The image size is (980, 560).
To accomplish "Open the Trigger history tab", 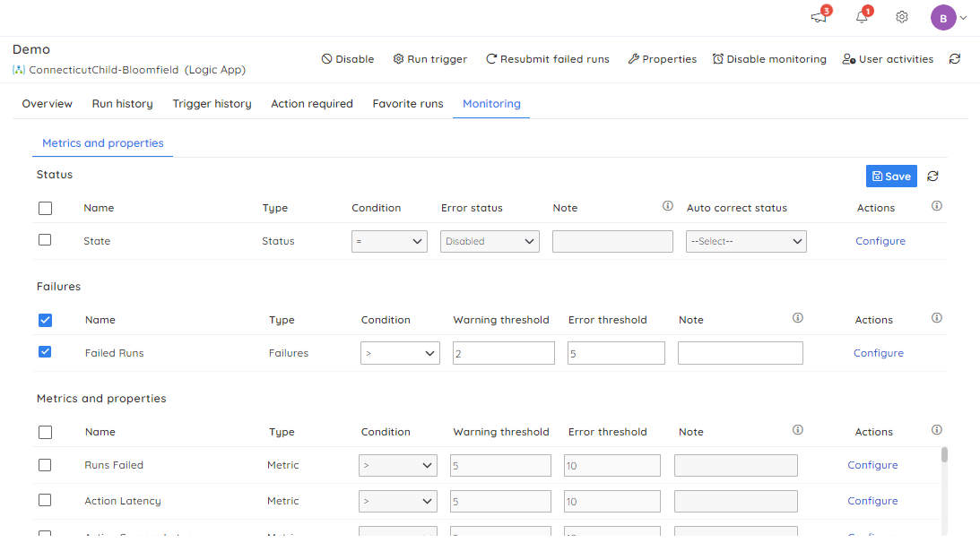I will tap(212, 103).
